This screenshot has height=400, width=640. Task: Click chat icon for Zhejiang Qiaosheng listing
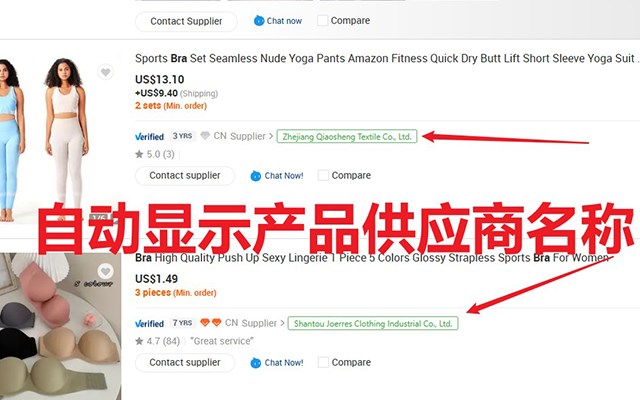tap(256, 176)
